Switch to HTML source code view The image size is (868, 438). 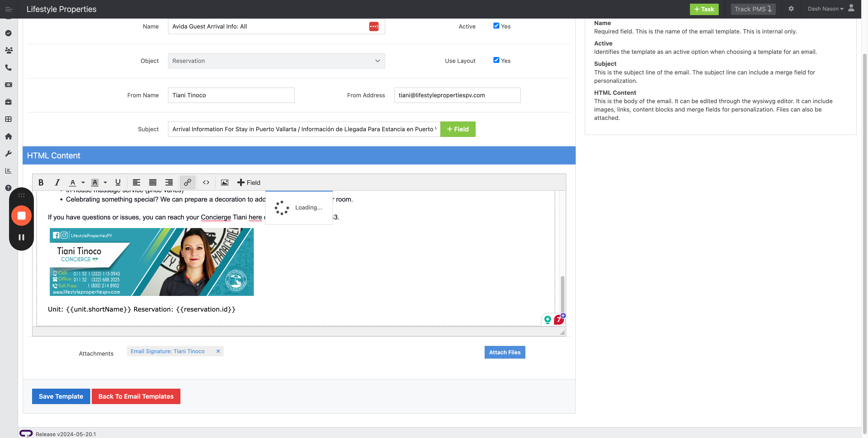pyautogui.click(x=206, y=182)
